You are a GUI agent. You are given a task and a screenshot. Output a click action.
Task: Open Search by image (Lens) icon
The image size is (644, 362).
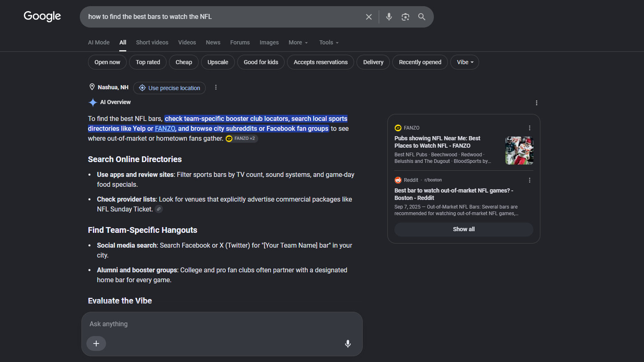pos(405,17)
